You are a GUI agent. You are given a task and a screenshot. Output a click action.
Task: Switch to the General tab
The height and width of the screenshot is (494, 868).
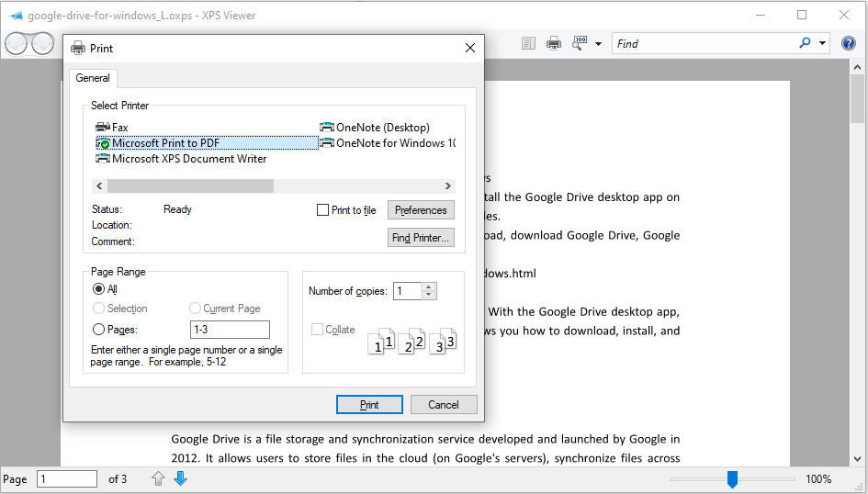93,78
